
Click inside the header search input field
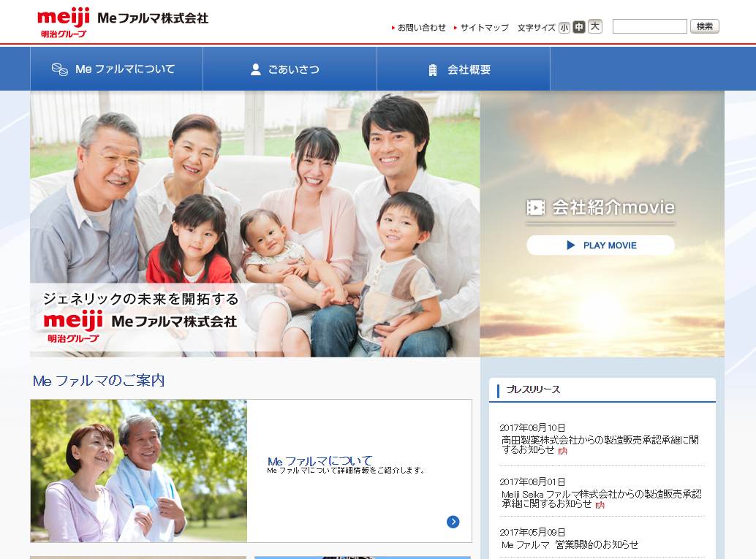point(649,26)
